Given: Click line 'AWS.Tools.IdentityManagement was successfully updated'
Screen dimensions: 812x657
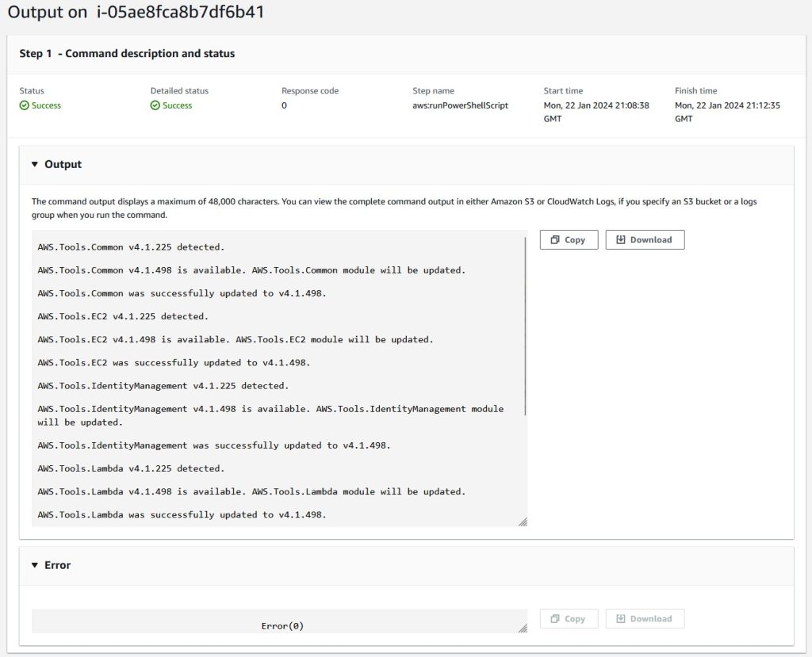Looking at the screenshot, I should [x=214, y=445].
